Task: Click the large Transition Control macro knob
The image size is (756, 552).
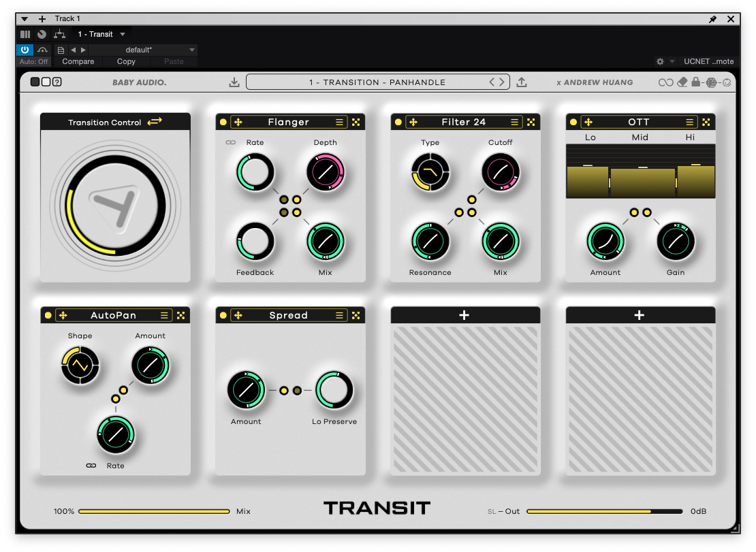Action: [115, 206]
